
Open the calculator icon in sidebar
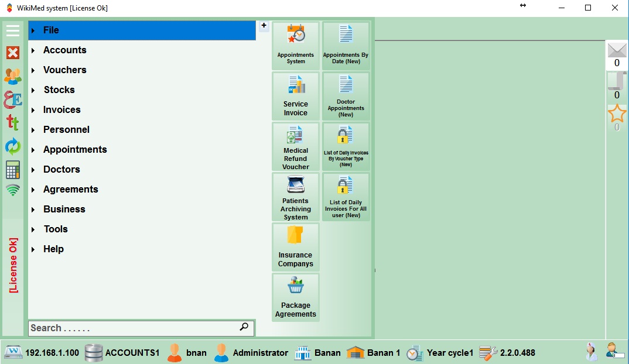click(x=13, y=170)
